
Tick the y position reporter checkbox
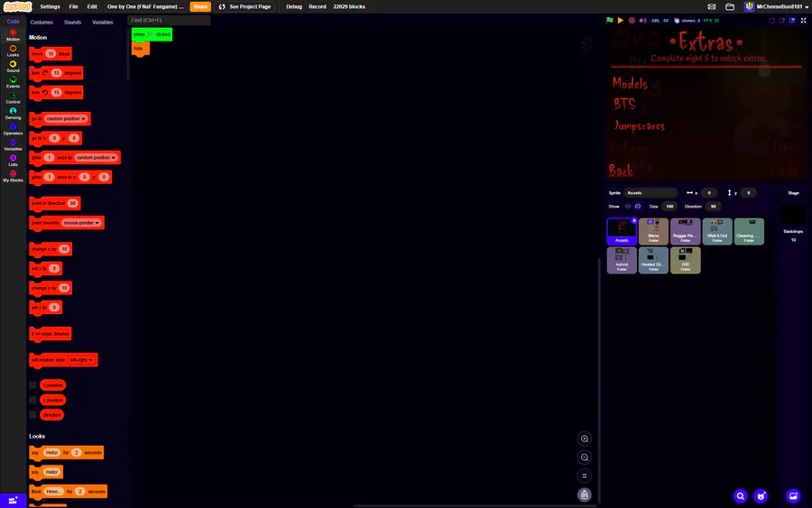click(x=32, y=400)
